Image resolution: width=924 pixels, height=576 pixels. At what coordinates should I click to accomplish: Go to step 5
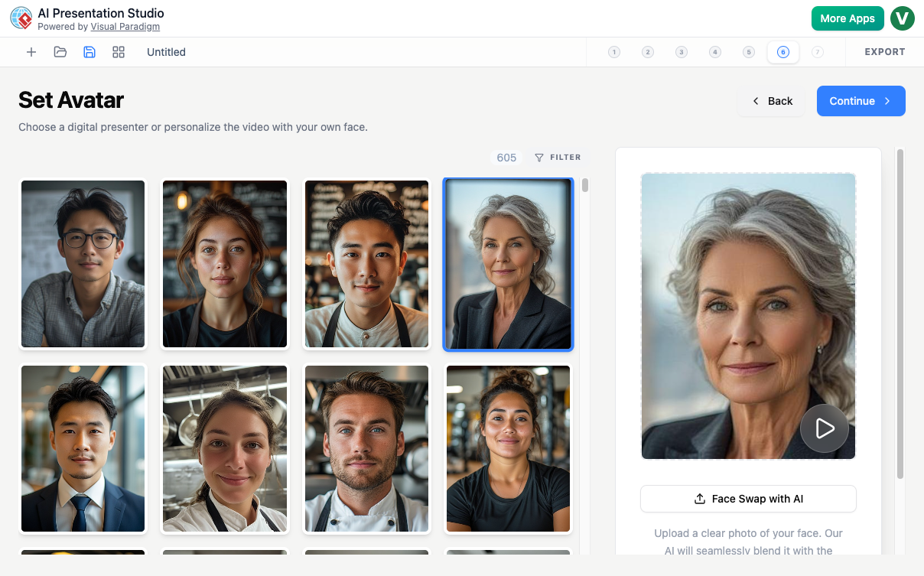tap(749, 52)
